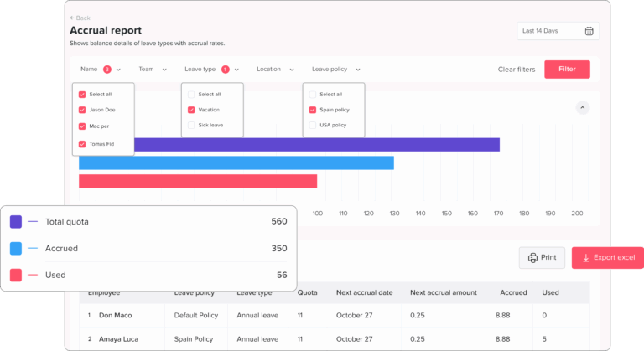Open the Location filter dropdown
The width and height of the screenshot is (644, 351).
[275, 70]
